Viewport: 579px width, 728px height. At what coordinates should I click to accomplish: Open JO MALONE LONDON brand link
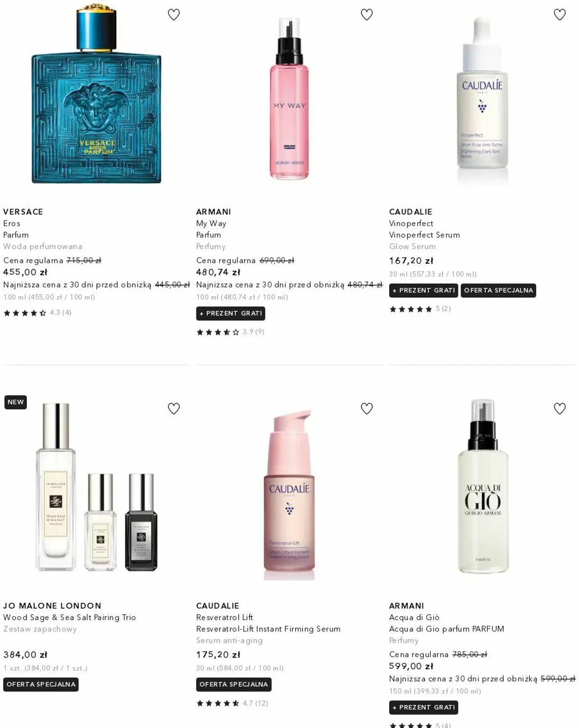click(x=52, y=605)
